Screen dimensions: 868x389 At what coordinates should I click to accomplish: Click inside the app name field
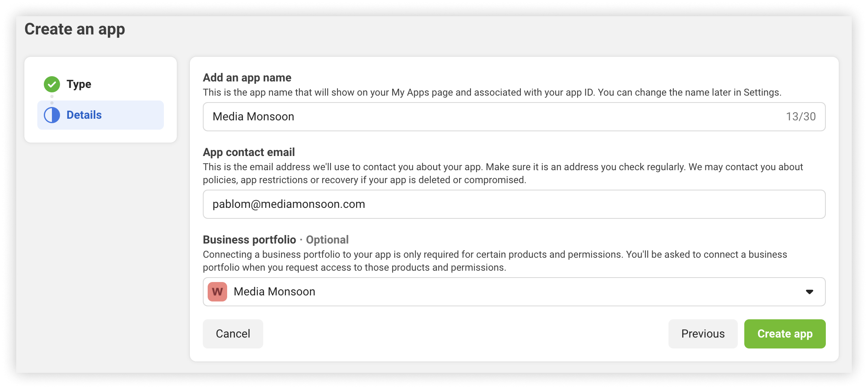(446, 116)
